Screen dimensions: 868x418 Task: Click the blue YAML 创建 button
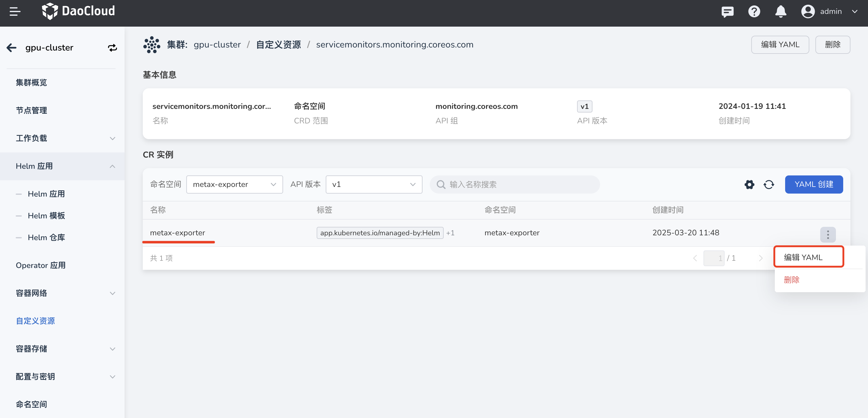coord(814,185)
